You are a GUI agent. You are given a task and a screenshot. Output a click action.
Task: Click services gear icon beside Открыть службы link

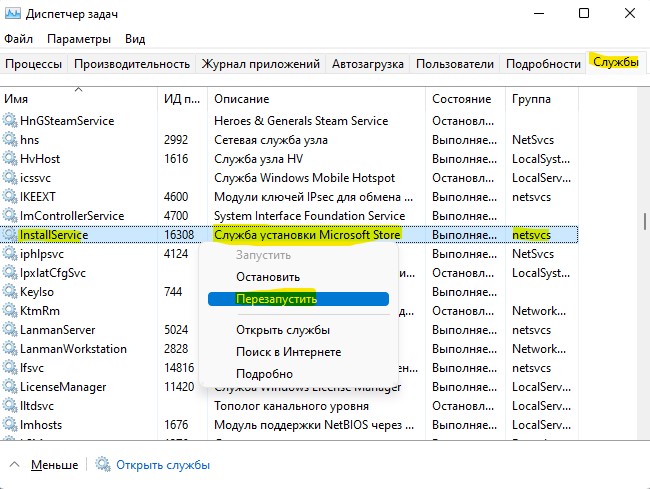(103, 465)
